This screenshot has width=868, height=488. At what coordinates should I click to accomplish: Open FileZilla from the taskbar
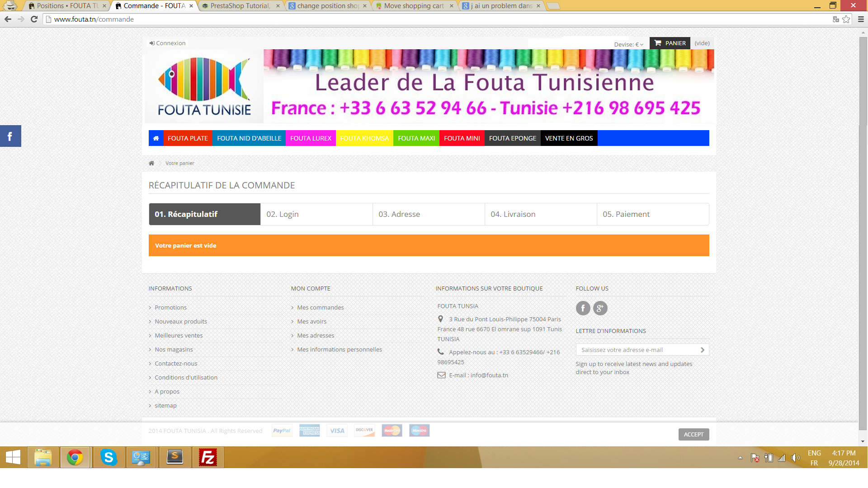click(x=208, y=457)
